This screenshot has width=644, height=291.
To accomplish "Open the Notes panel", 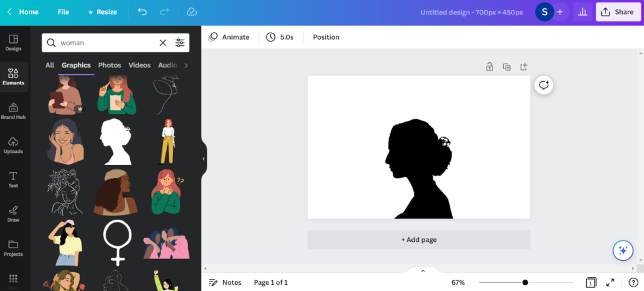I will click(225, 282).
